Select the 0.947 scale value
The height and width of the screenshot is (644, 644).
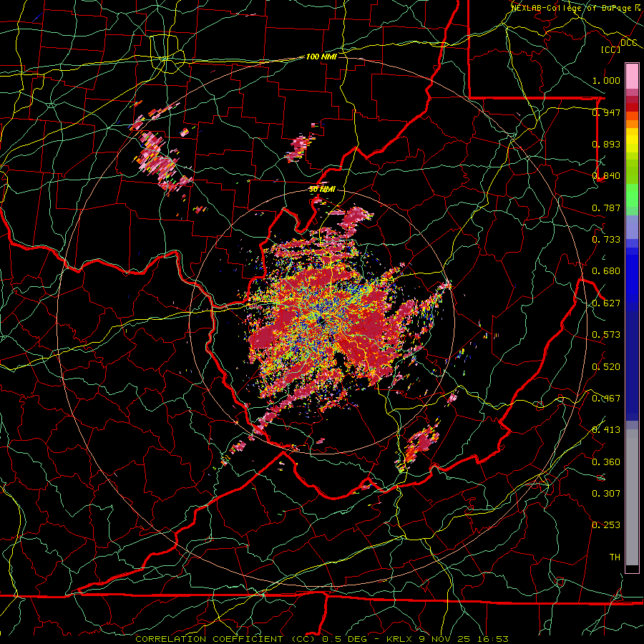[606, 112]
